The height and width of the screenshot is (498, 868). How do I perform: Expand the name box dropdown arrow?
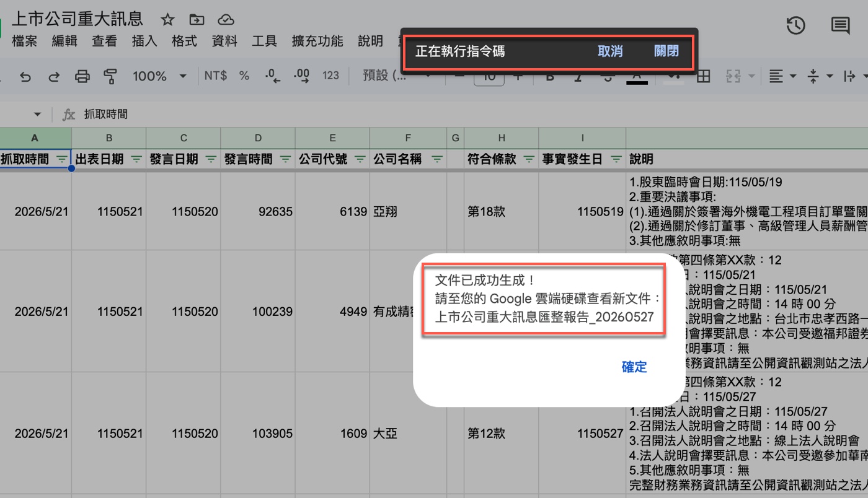tap(37, 115)
